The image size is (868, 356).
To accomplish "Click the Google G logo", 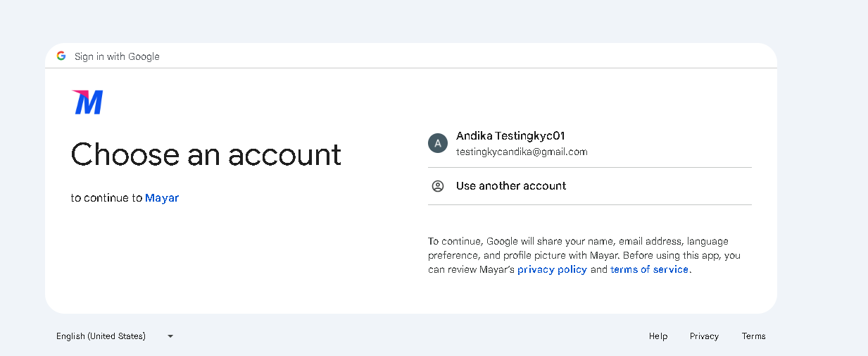I will coord(61,56).
